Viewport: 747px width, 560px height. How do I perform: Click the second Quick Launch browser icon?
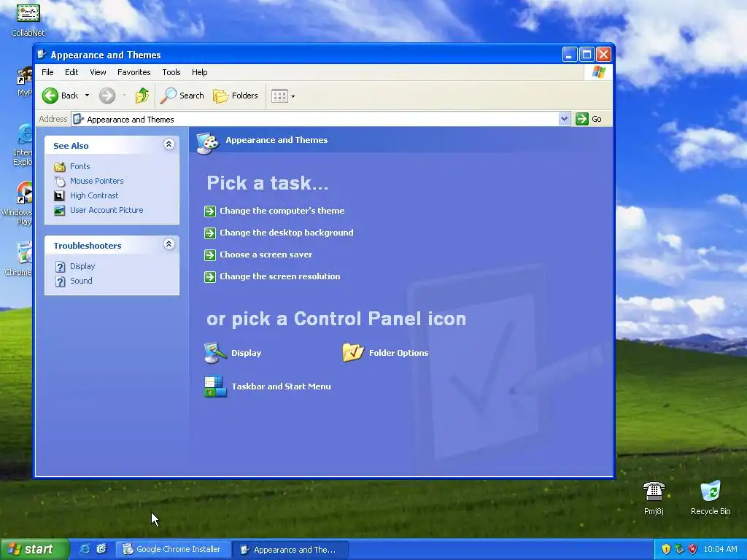coord(102,549)
